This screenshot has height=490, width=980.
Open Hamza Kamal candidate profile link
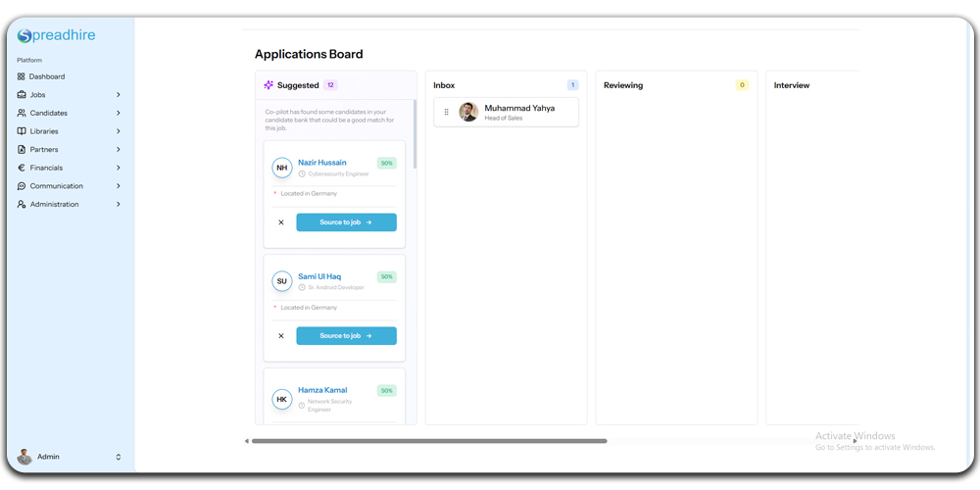tap(322, 390)
